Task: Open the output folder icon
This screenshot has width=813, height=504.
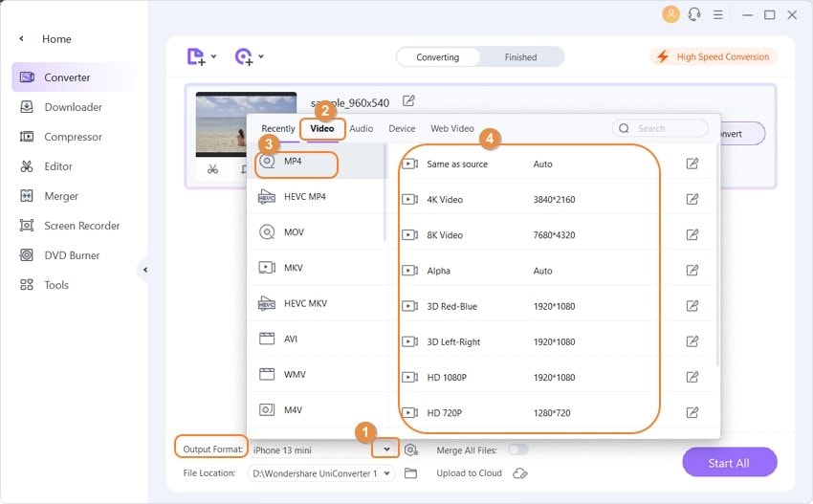Action: (x=410, y=472)
